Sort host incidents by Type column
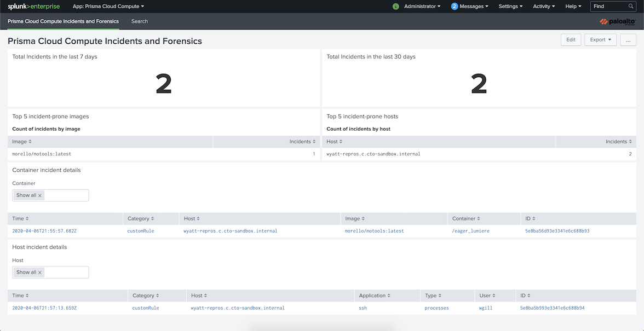The height and width of the screenshot is (331, 644). [x=433, y=296]
